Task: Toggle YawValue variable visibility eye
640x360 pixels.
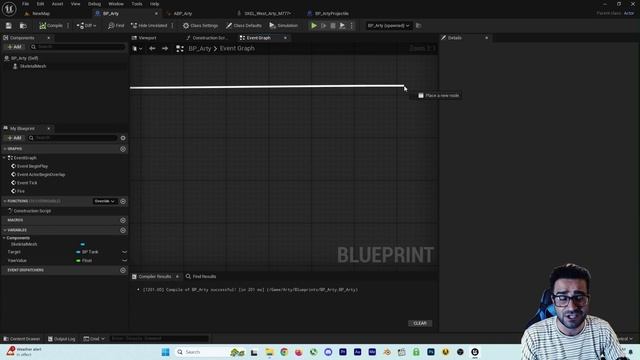Action: point(124,260)
